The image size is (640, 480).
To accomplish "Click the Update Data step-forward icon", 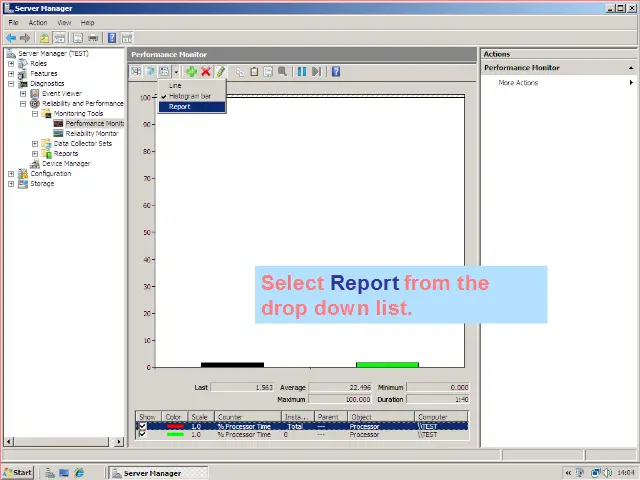I will (316, 72).
